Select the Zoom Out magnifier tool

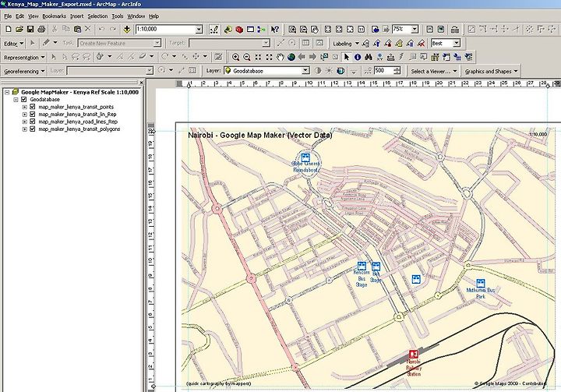pos(246,57)
